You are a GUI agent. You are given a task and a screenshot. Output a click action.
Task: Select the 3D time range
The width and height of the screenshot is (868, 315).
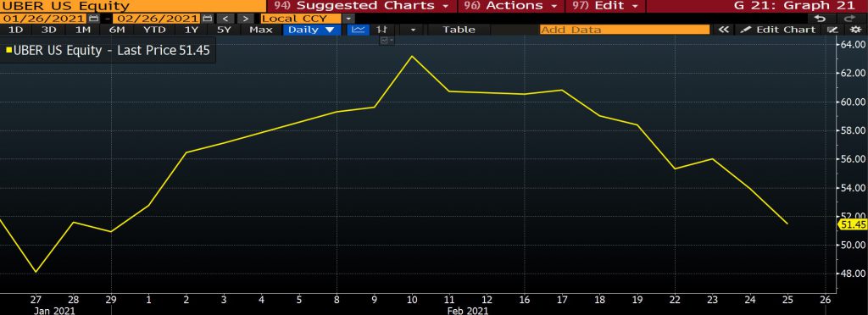click(x=48, y=30)
